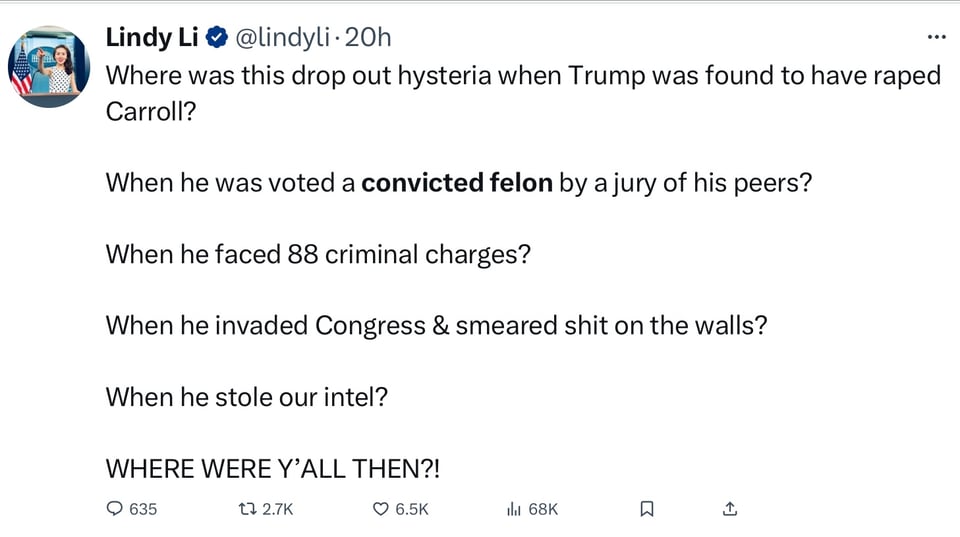Image resolution: width=960 pixels, height=537 pixels.
Task: Bookmark this tweet
Action: pyautogui.click(x=646, y=509)
